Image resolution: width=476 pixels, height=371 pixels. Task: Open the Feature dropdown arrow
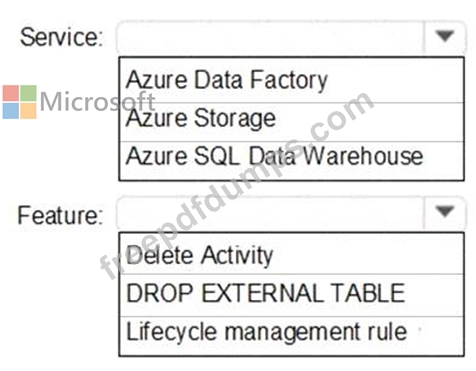[x=445, y=212]
